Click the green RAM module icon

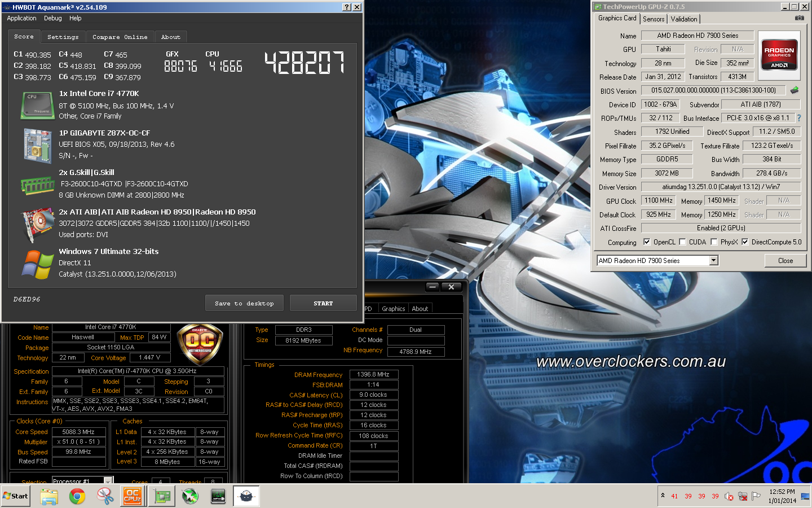[x=37, y=185]
